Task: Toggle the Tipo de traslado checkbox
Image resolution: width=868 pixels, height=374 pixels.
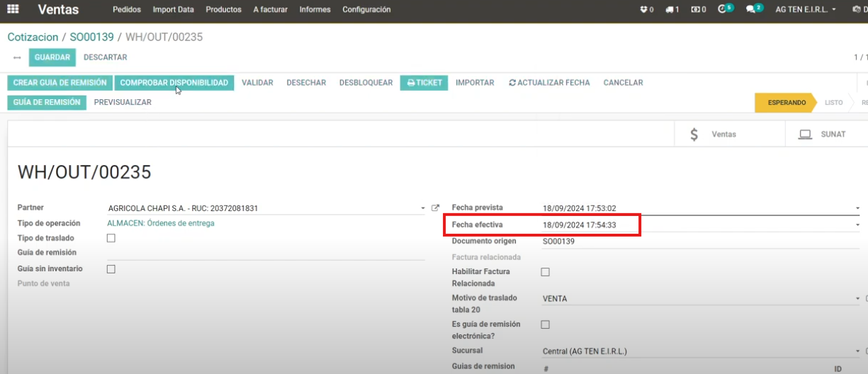Action: click(111, 238)
